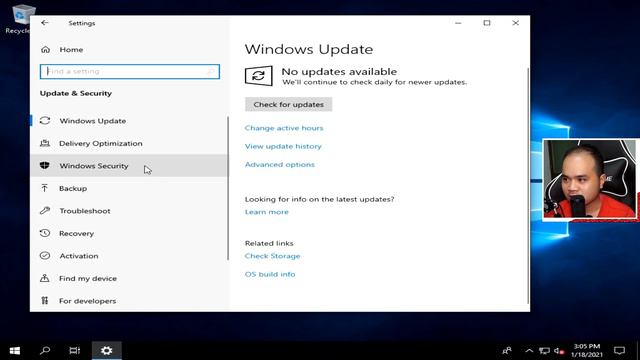Click the Activation checkmark circle icon
Screen dimensions: 640x360
tap(45, 256)
